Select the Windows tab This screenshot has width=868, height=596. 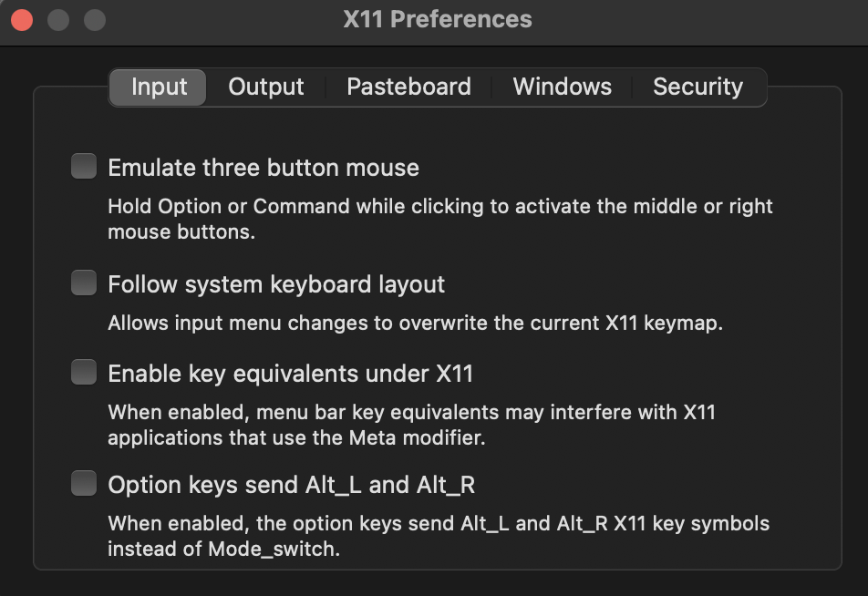point(563,87)
